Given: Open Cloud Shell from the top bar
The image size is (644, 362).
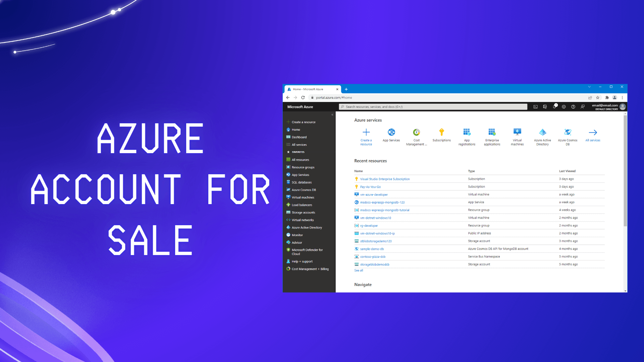Looking at the screenshot, I should point(536,107).
